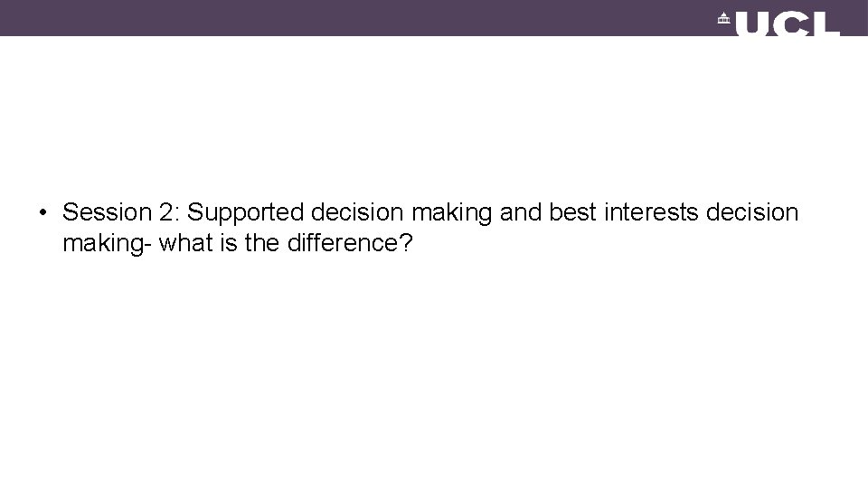Click the word "and" in the bullet

(521, 212)
